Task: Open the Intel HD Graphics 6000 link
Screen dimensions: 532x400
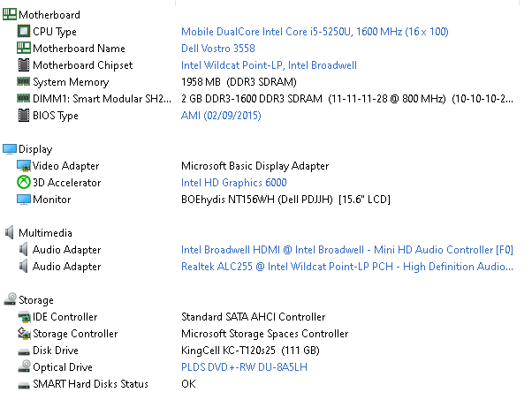Action: point(234,183)
